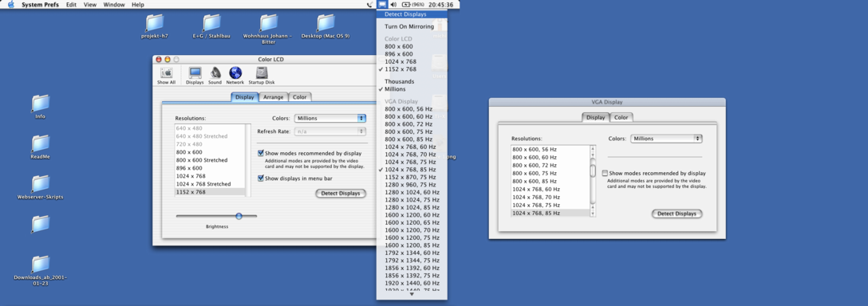
Task: Switch to Arrange tab
Action: tap(274, 97)
